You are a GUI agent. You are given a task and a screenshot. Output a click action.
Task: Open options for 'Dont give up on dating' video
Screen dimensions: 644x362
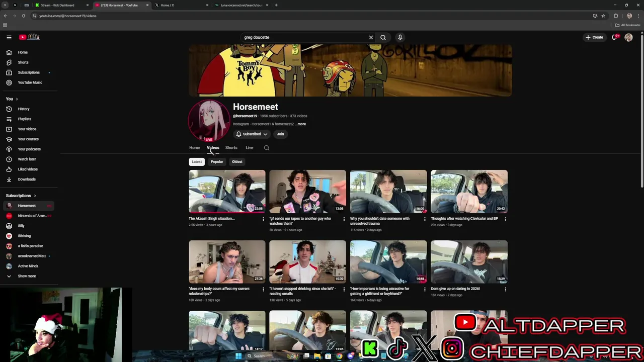click(506, 290)
